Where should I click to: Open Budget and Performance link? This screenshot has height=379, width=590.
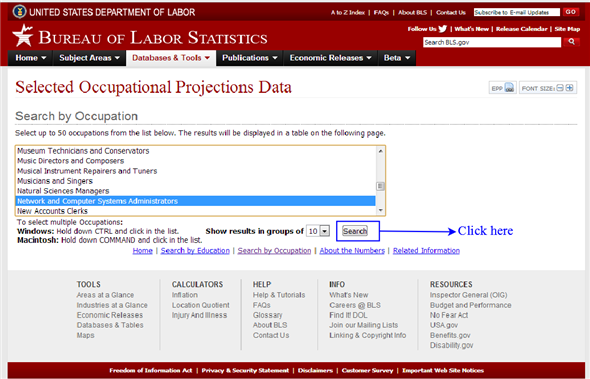[x=470, y=305]
